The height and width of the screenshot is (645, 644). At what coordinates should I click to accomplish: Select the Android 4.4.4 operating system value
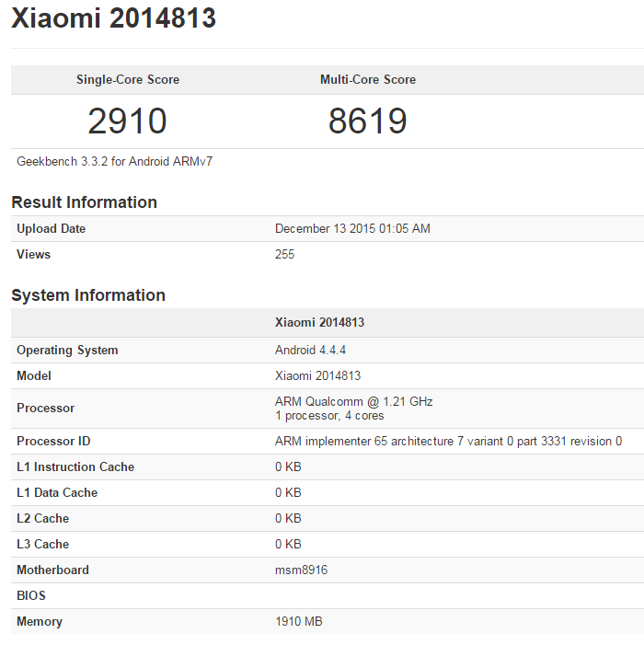(310, 351)
